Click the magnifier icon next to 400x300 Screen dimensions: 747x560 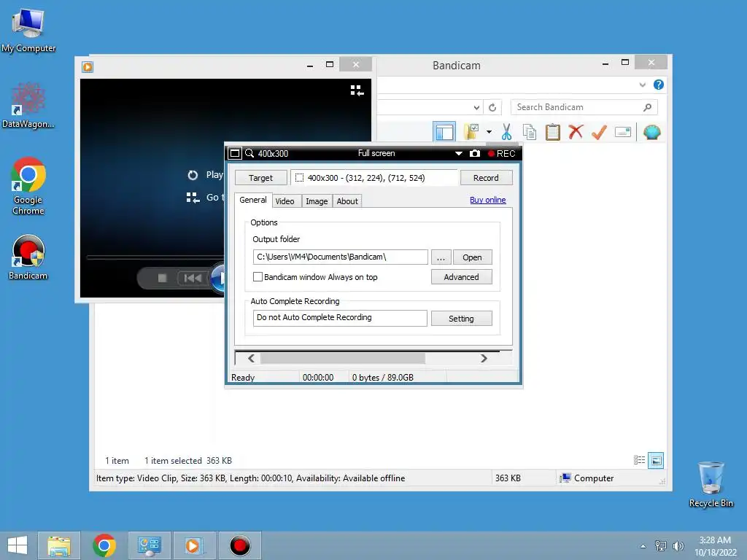tap(249, 153)
